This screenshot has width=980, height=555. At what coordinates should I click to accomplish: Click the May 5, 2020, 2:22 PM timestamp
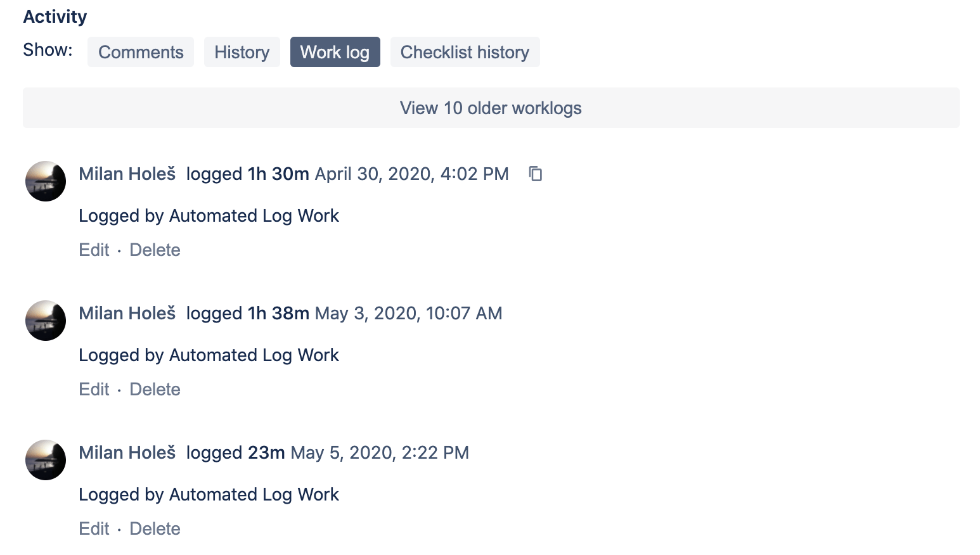(380, 452)
